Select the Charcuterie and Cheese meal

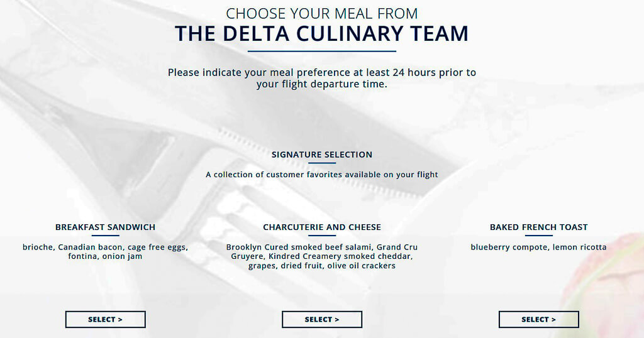coord(322,320)
